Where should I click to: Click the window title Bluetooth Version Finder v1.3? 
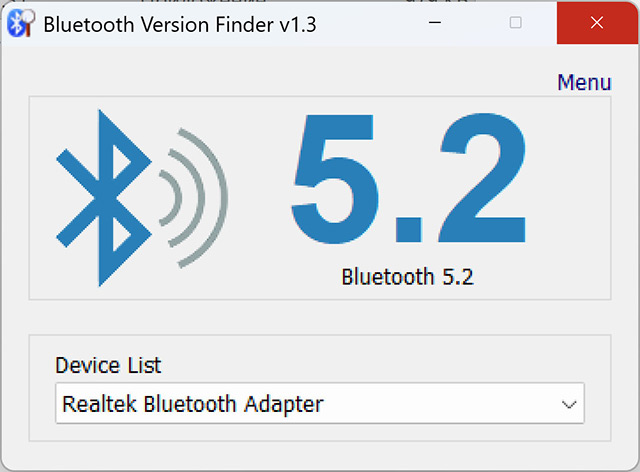180,24
